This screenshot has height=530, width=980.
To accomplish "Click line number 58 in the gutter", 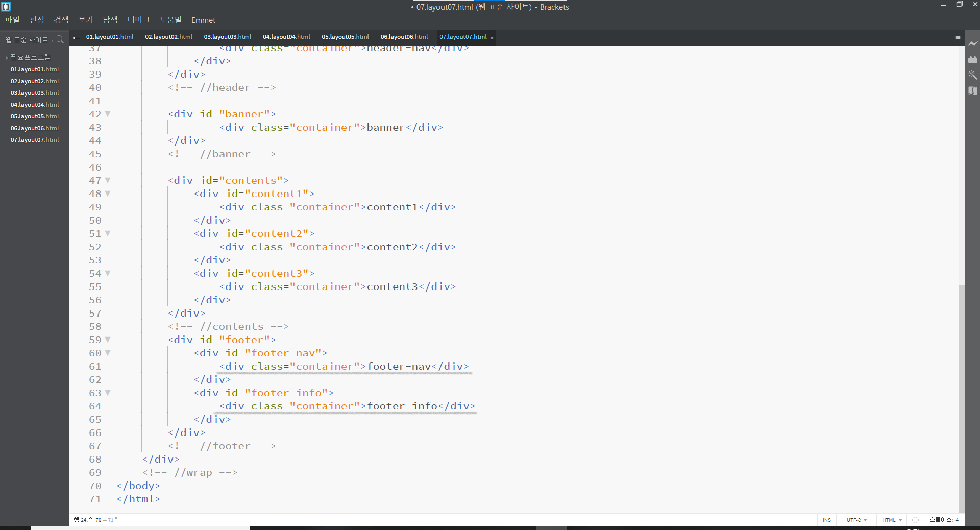I will (95, 327).
